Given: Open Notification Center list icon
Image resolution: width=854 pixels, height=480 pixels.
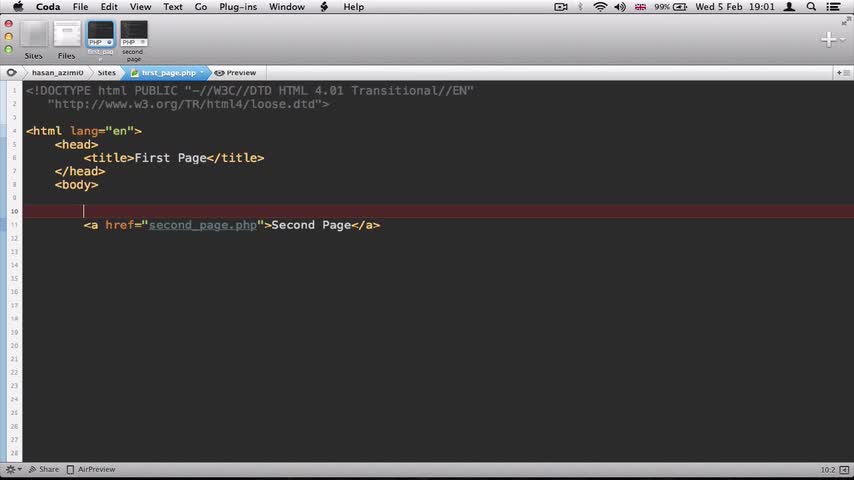Looking at the screenshot, I should (833, 7).
